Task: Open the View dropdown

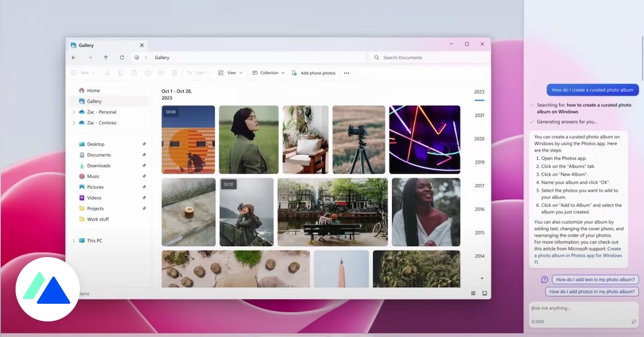Action: click(x=231, y=72)
